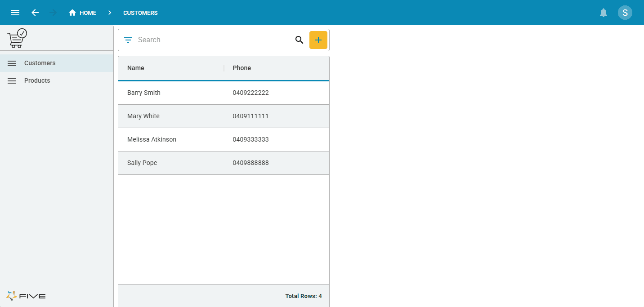Viewport: 644px width, 307px height.
Task: Click the Customers breadcrumb
Action: (140, 13)
